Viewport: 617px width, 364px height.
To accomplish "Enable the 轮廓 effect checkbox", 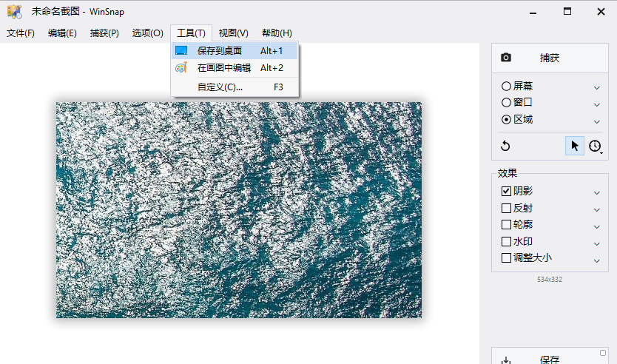I will pos(507,225).
